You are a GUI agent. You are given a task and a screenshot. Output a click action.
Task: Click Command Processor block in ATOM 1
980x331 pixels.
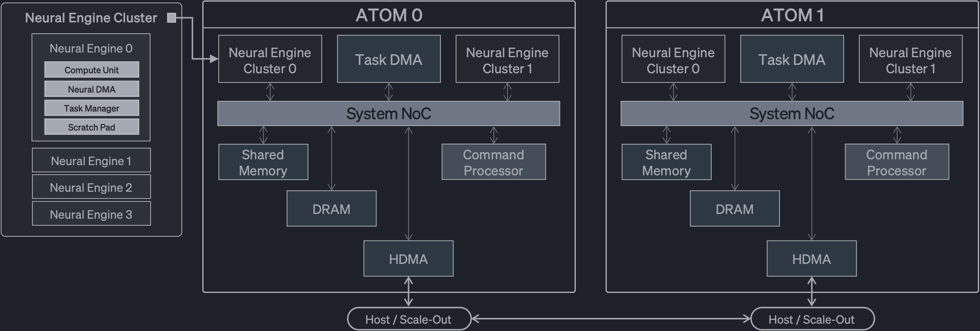897,162
